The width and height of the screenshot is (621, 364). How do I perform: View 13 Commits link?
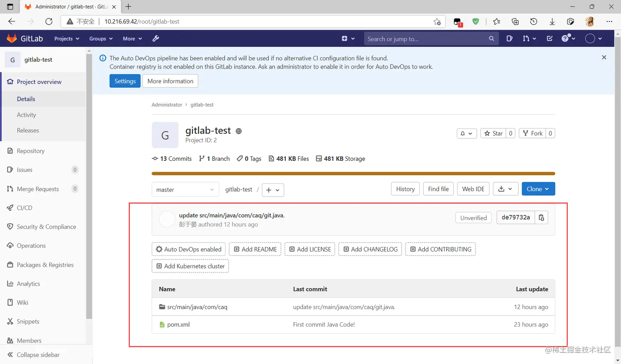172,158
